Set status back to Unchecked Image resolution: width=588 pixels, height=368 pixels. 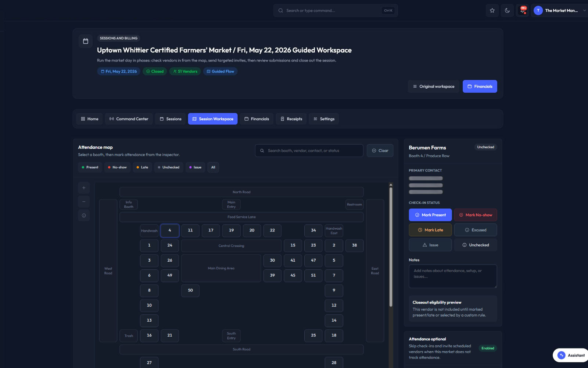pyautogui.click(x=476, y=245)
